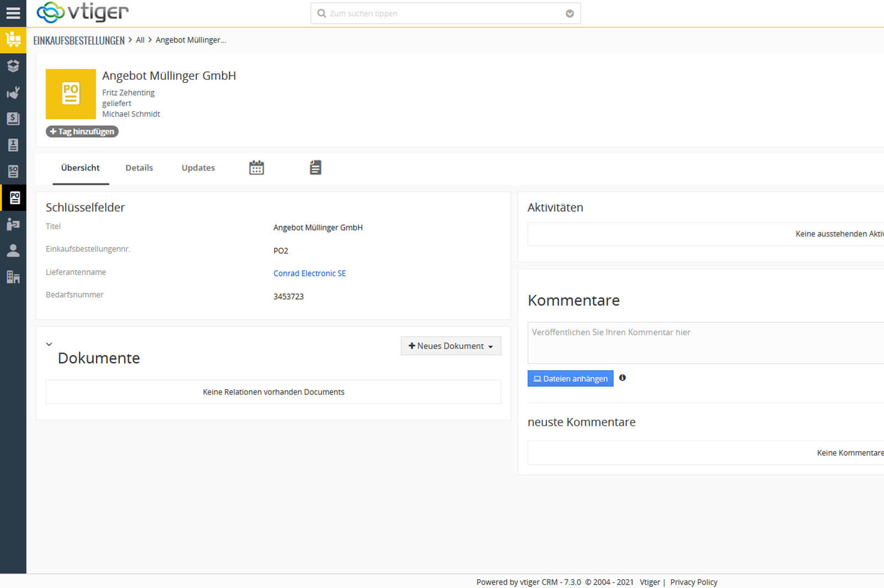Open search options dropdown arrow
The width and height of the screenshot is (884, 588).
[x=570, y=14]
